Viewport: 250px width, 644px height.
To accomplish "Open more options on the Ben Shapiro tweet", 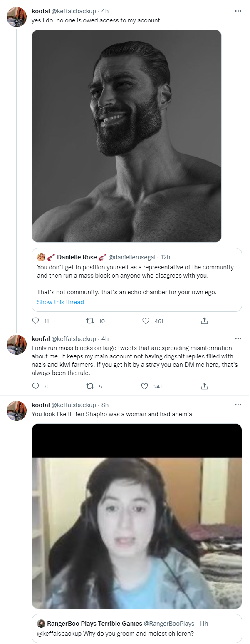I will 238,405.
